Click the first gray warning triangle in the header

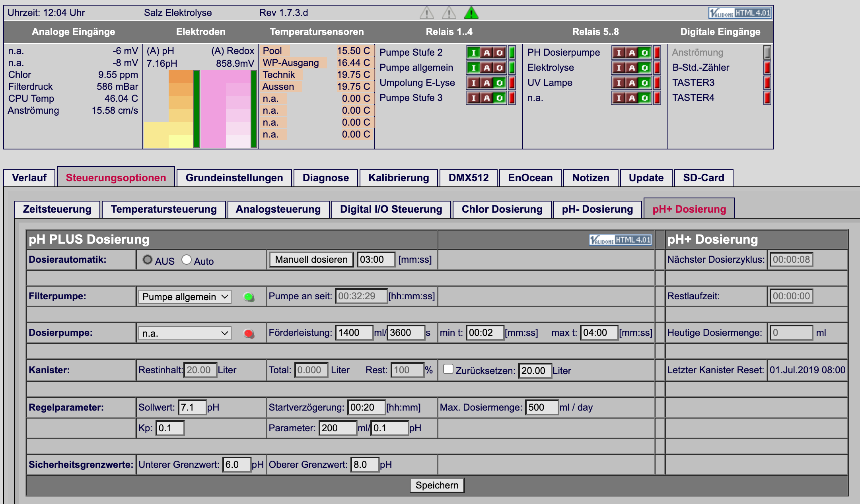tap(427, 13)
